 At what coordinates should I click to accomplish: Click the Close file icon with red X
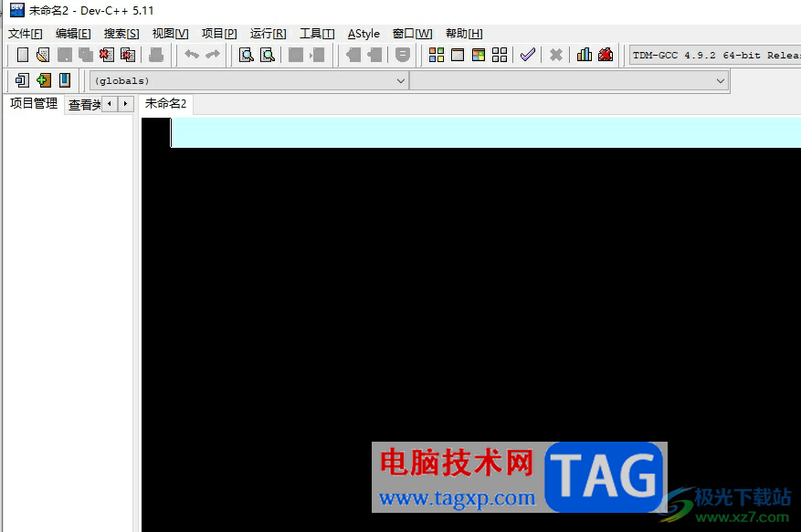coord(106,55)
